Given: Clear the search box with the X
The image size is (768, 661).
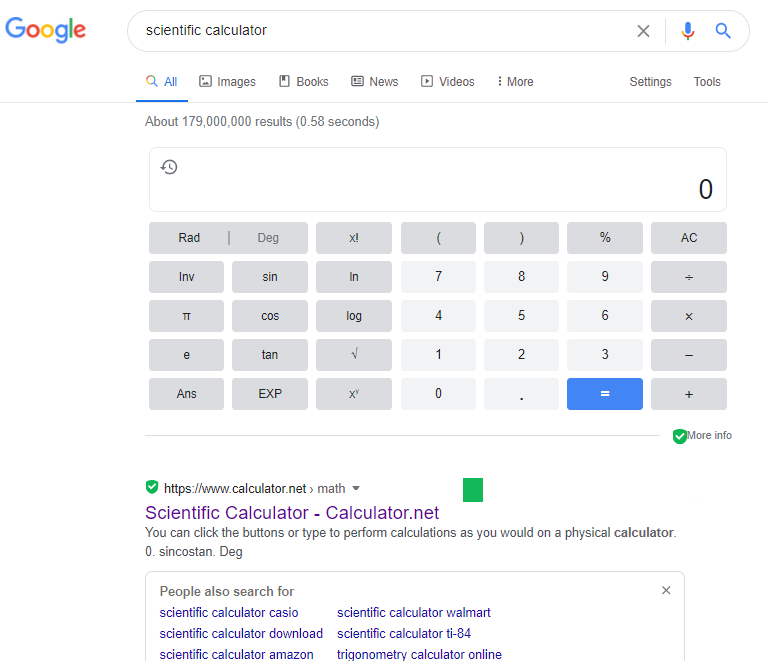Looking at the screenshot, I should pyautogui.click(x=643, y=31).
